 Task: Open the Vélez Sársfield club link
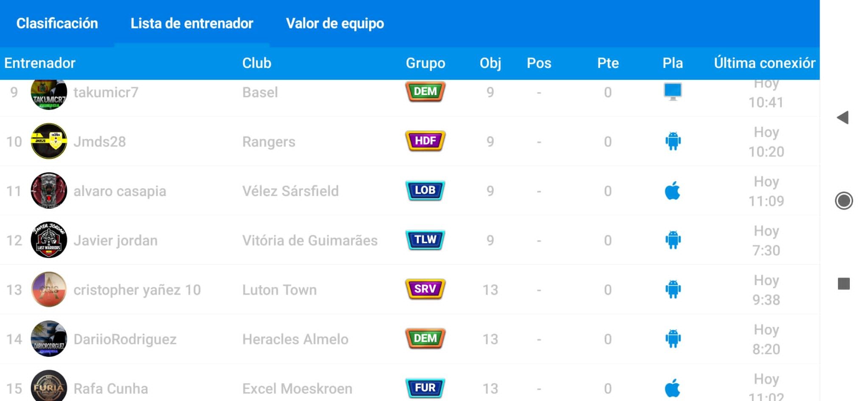(x=290, y=191)
